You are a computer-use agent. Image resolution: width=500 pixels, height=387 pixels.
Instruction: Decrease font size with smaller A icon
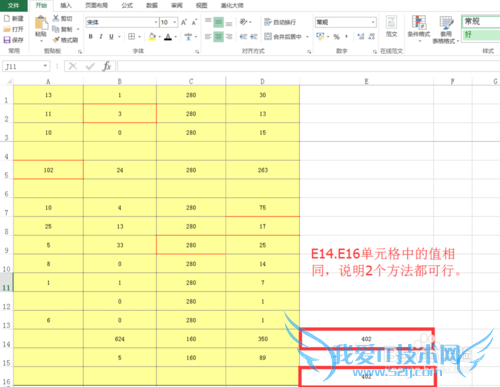click(194, 22)
